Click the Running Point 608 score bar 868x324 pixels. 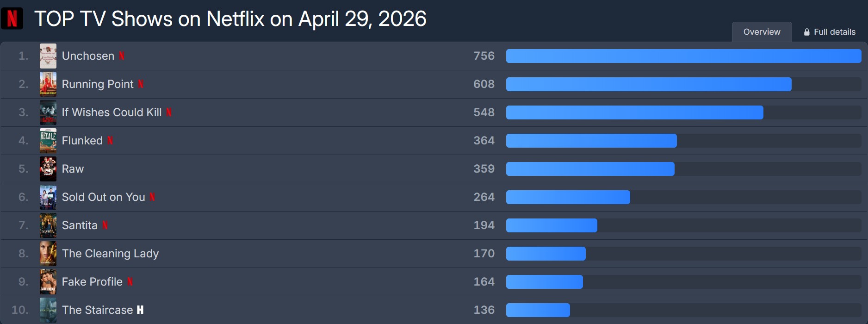648,84
